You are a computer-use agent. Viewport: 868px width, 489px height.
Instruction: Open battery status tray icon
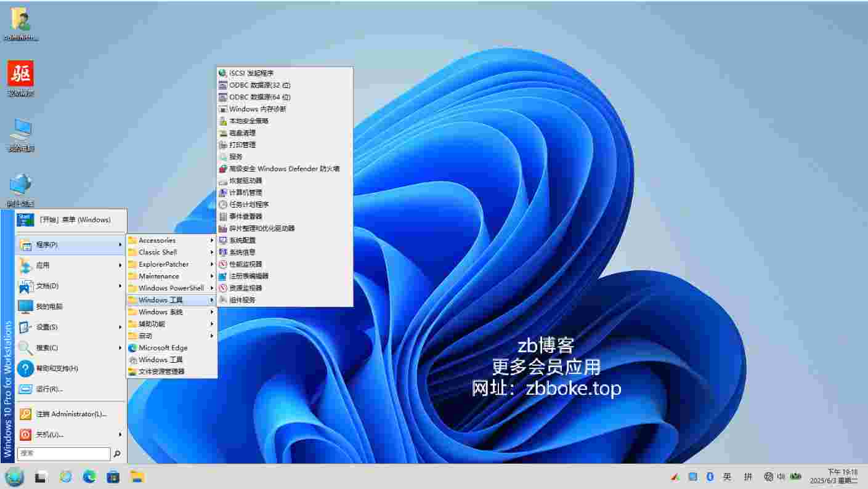tap(796, 477)
